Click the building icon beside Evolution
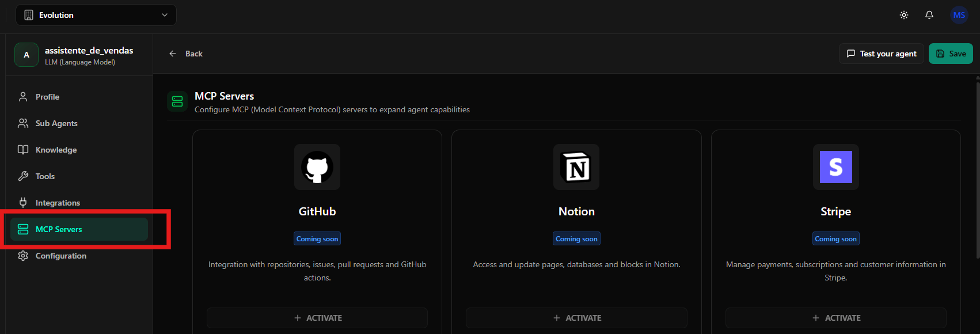 point(29,15)
